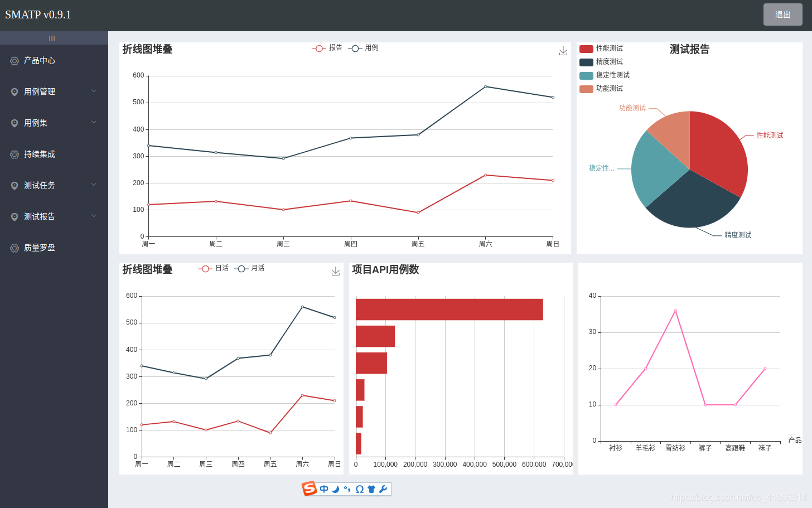Switch Sogou input language via 中 icon

(324, 489)
